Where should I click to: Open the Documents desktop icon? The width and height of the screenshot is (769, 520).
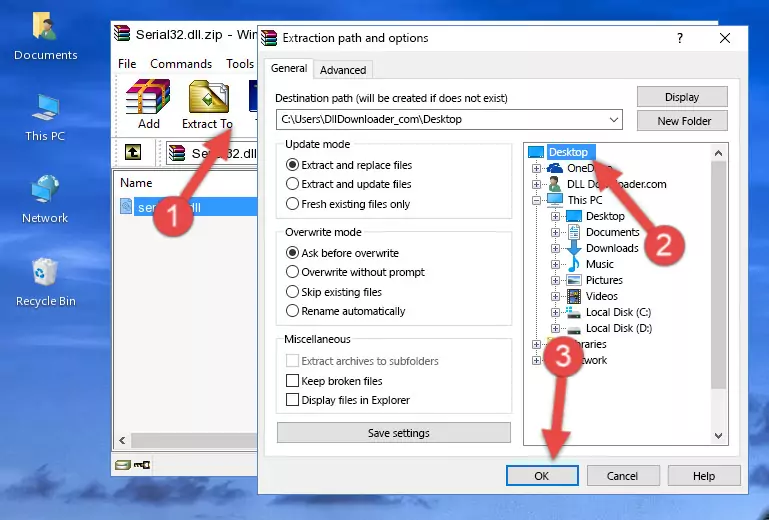point(45,37)
